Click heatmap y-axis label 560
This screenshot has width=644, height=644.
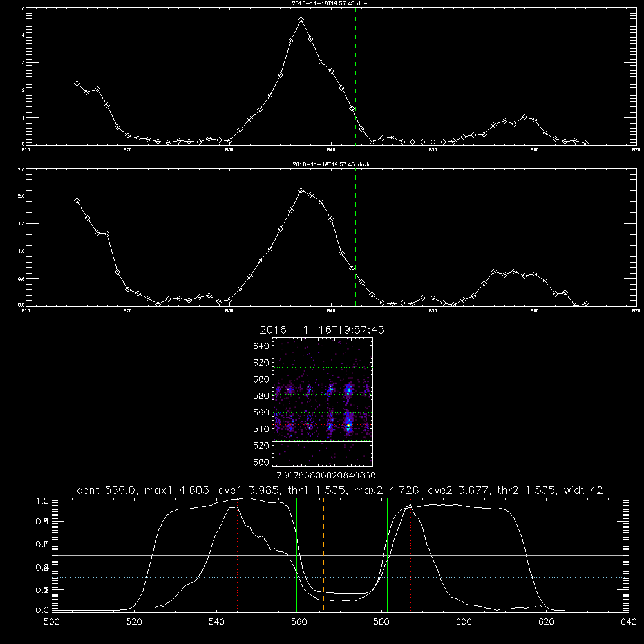261,412
